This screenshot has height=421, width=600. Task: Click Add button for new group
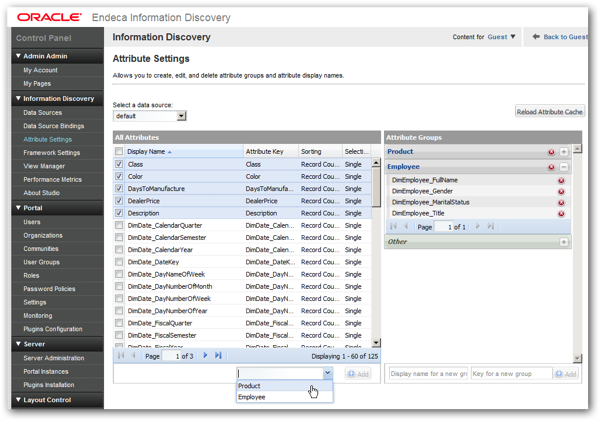click(566, 374)
